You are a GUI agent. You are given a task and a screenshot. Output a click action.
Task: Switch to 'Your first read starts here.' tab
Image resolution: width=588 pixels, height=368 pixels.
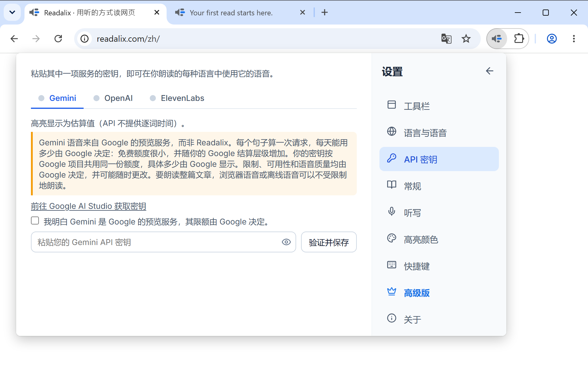(231, 13)
